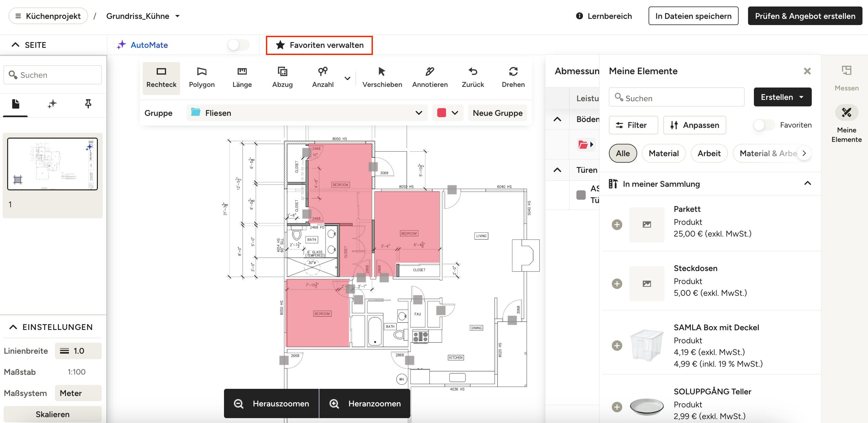
Task: Pick the Anzahl count tool
Action: point(322,78)
